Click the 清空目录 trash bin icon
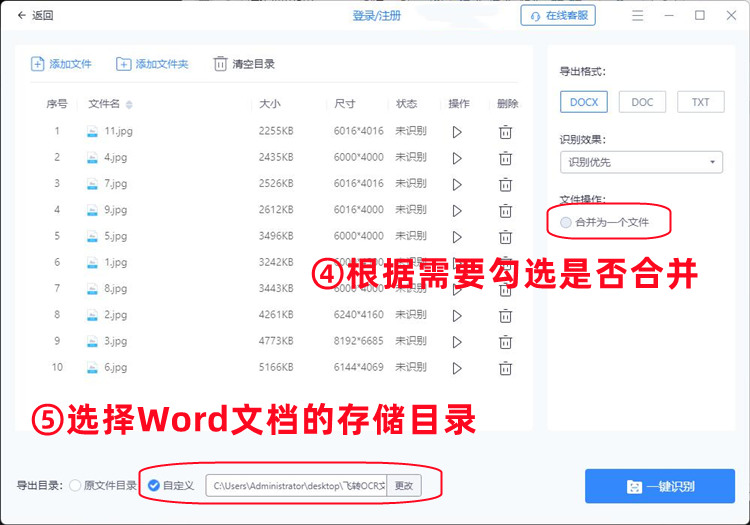 tap(220, 64)
